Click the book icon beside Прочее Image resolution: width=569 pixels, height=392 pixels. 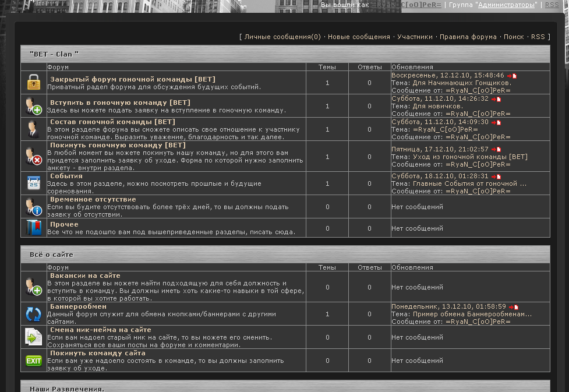pos(34,228)
